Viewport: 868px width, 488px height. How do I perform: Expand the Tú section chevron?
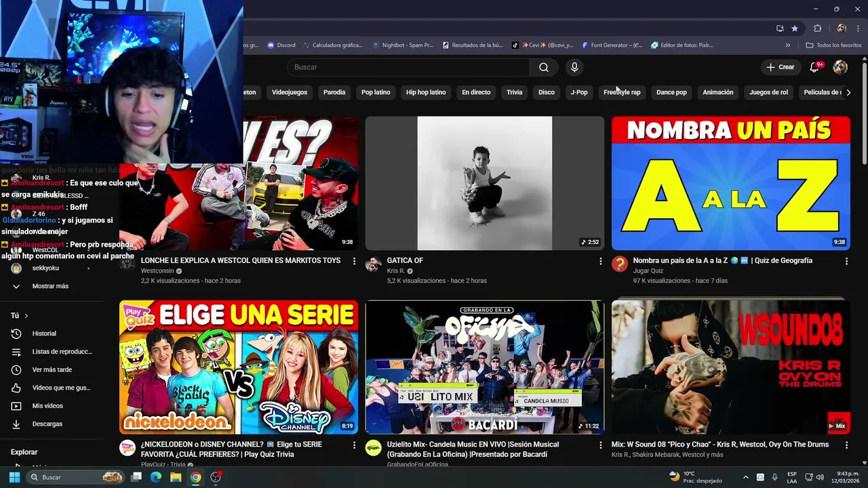[x=26, y=316]
